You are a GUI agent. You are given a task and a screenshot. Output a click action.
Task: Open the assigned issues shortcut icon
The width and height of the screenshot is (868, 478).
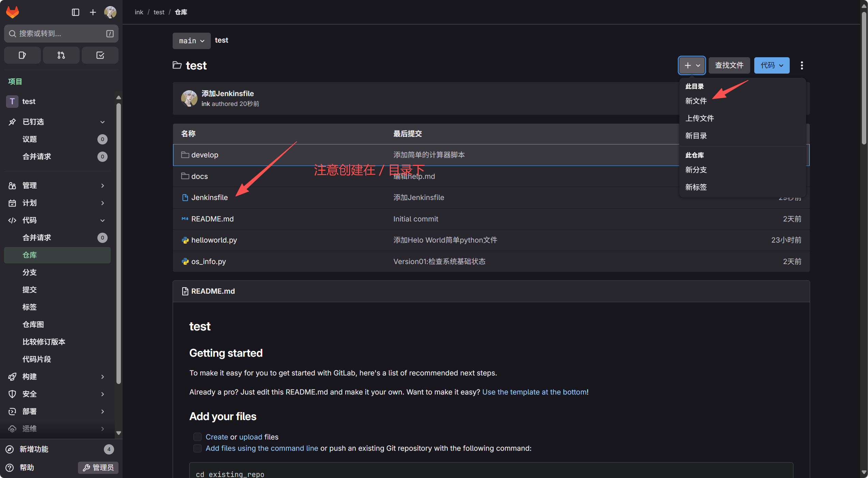(22, 55)
